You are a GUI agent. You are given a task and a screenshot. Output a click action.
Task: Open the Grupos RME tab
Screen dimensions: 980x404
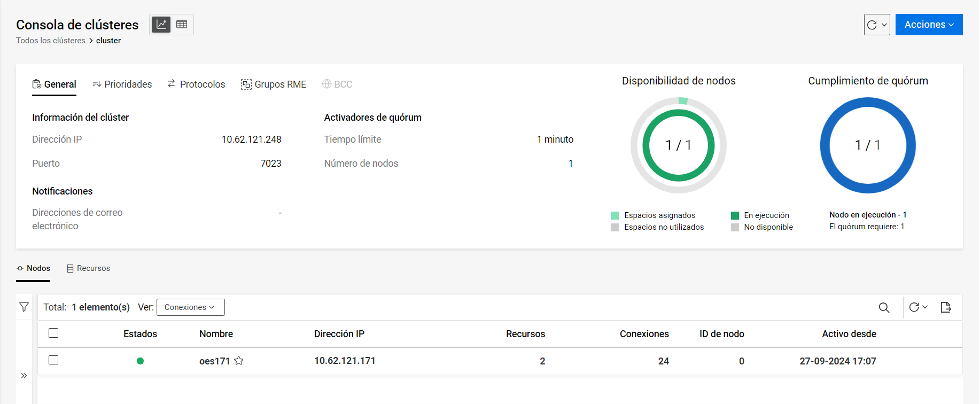click(274, 84)
